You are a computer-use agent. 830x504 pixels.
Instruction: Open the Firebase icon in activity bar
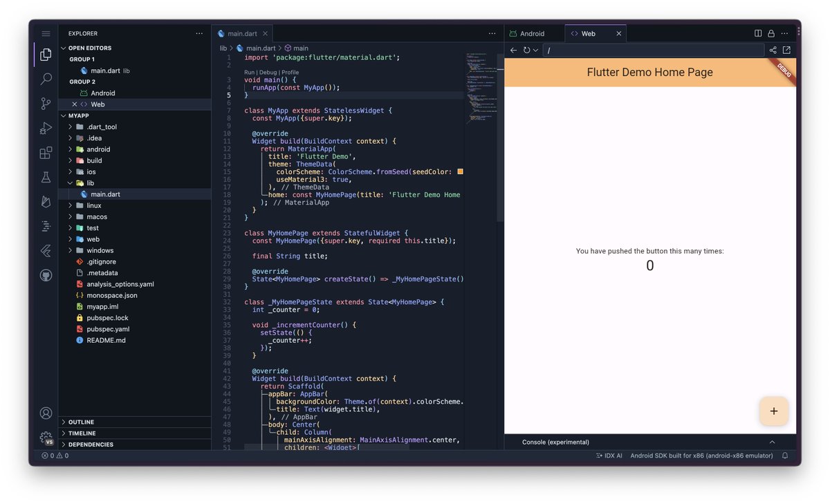pyautogui.click(x=46, y=202)
